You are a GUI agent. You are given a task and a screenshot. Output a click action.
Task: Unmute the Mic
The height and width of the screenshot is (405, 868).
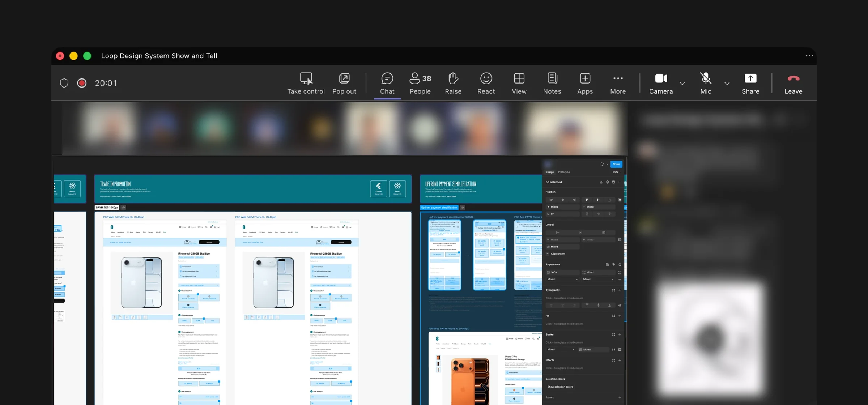(x=706, y=84)
